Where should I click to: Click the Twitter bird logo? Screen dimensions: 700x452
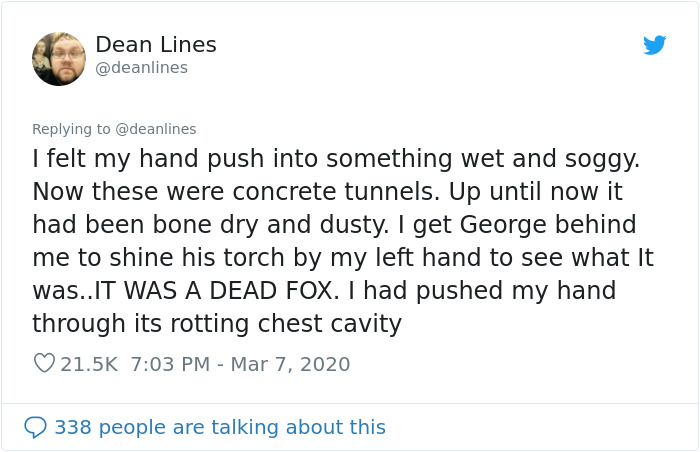click(x=654, y=45)
